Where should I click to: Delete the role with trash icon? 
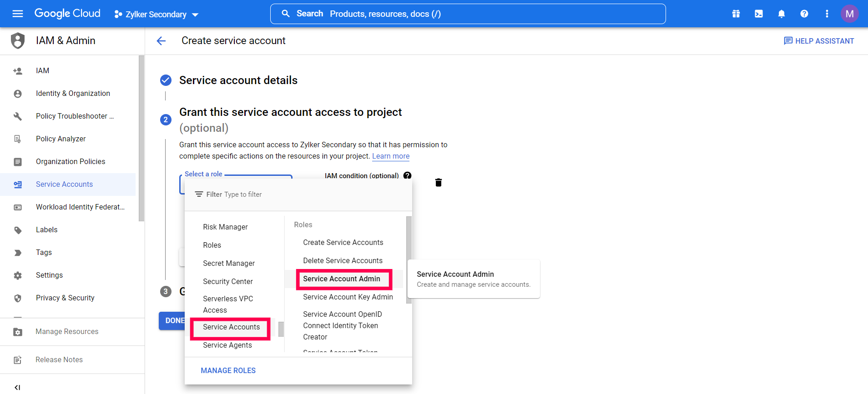coord(439,182)
